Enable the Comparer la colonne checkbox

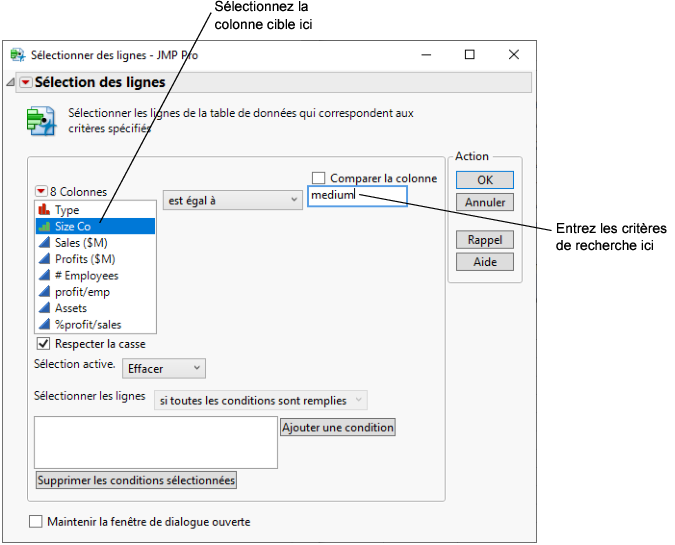pos(319,178)
